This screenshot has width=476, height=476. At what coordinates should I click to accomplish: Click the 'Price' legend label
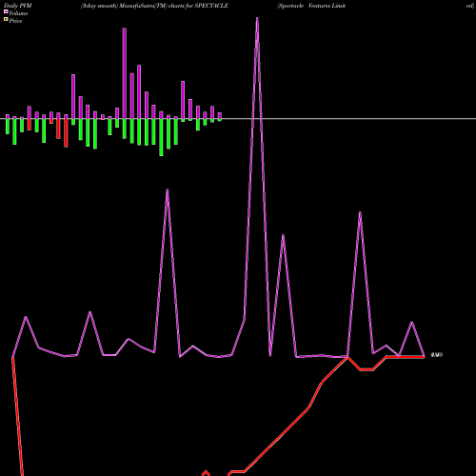15,21
